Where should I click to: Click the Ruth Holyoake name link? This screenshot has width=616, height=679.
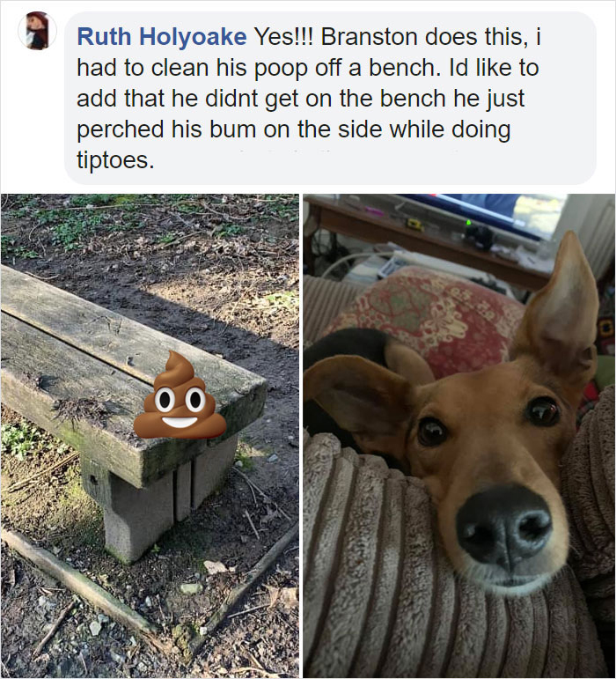tap(161, 36)
